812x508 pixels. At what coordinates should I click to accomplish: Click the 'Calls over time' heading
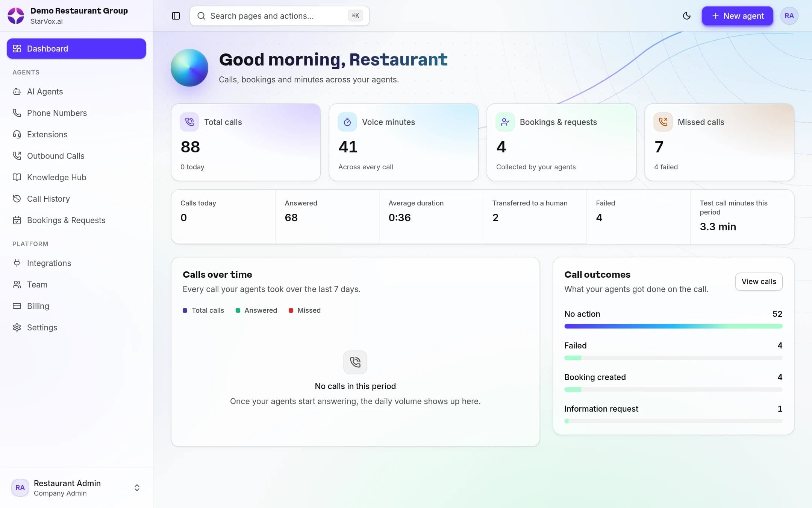pos(217,274)
